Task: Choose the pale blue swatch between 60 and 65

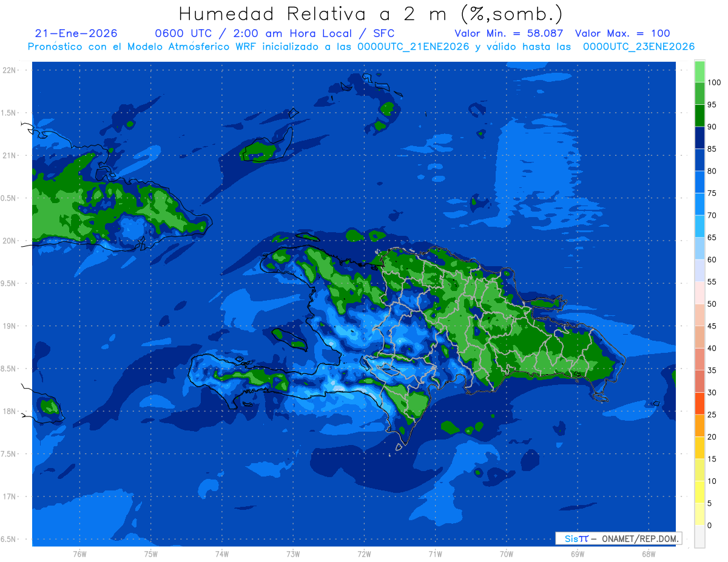Action: click(x=699, y=248)
